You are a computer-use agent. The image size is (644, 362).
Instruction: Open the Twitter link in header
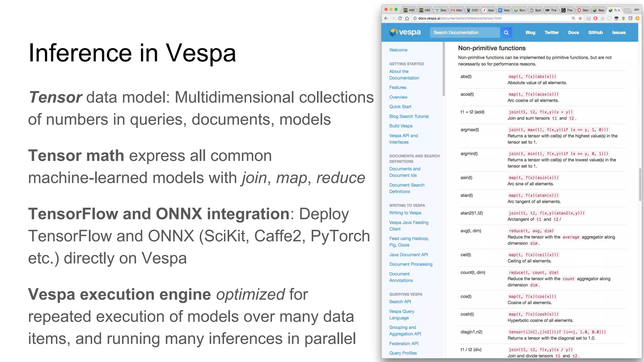click(x=552, y=32)
